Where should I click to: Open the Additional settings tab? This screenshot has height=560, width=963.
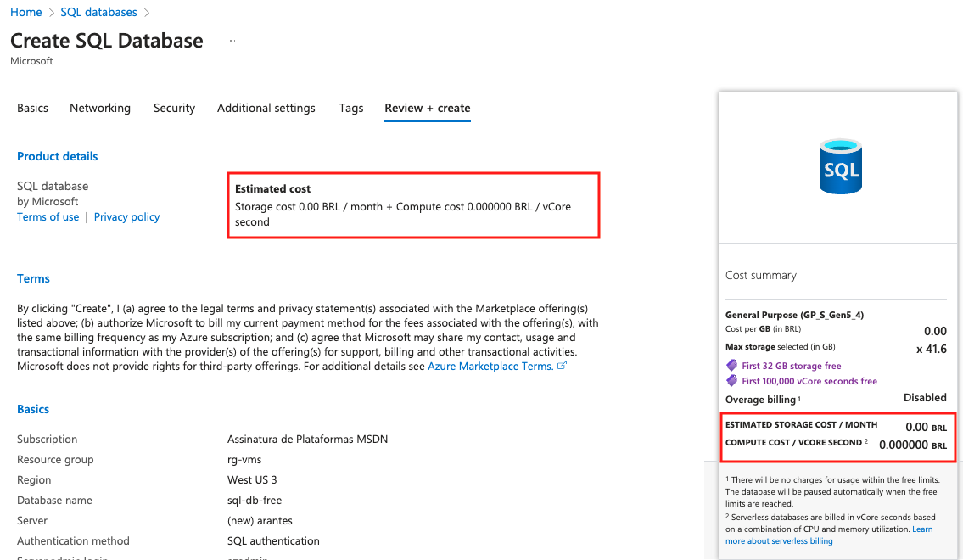pos(266,108)
